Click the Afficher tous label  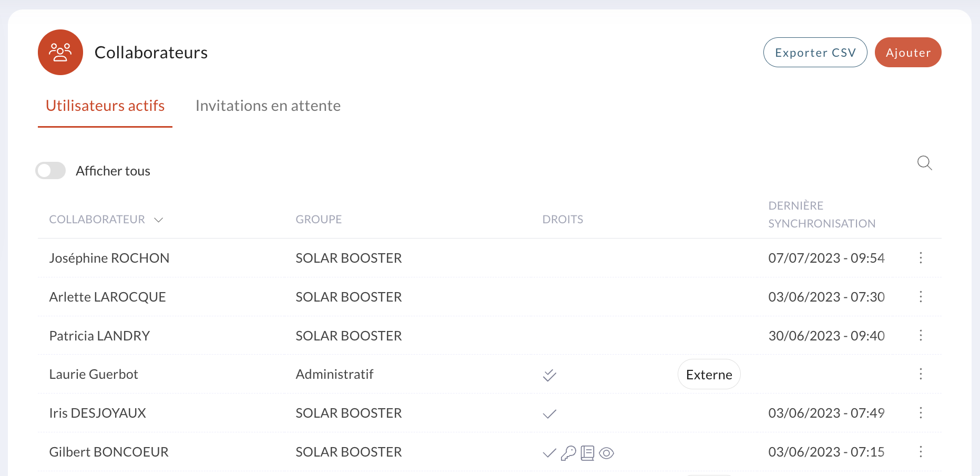click(x=113, y=171)
